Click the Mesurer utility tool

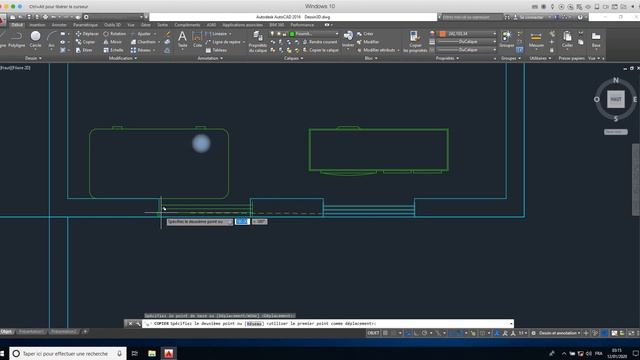tap(536, 40)
